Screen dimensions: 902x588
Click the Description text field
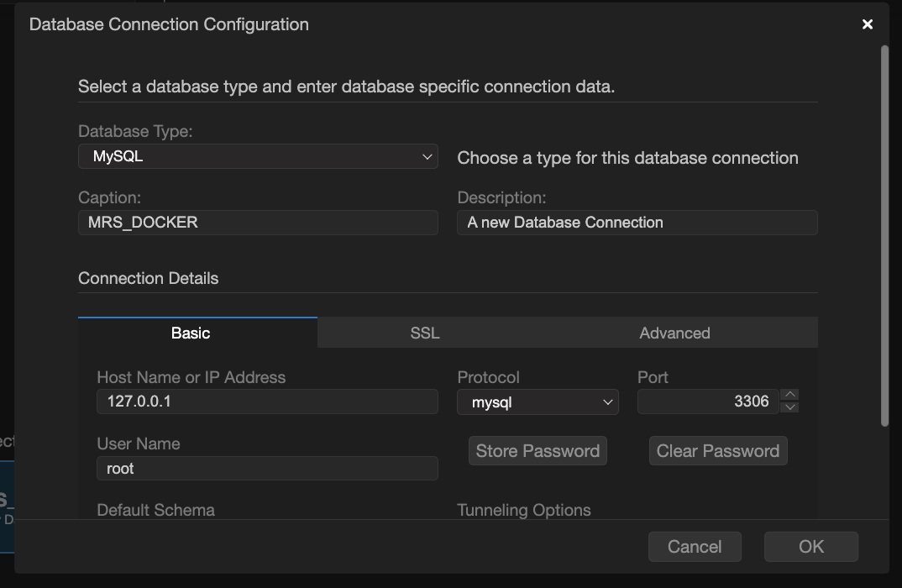[637, 223]
